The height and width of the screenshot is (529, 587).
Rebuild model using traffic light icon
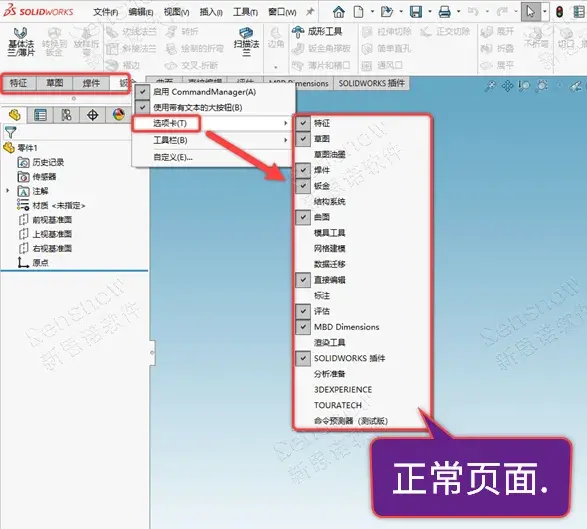coord(560,12)
